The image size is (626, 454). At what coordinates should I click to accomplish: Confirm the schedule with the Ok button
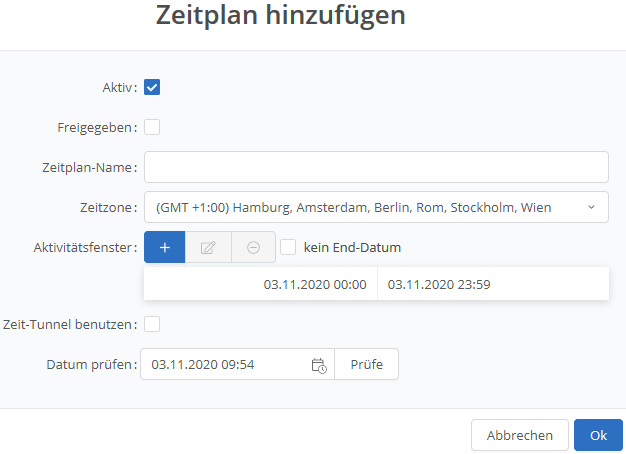[598, 435]
